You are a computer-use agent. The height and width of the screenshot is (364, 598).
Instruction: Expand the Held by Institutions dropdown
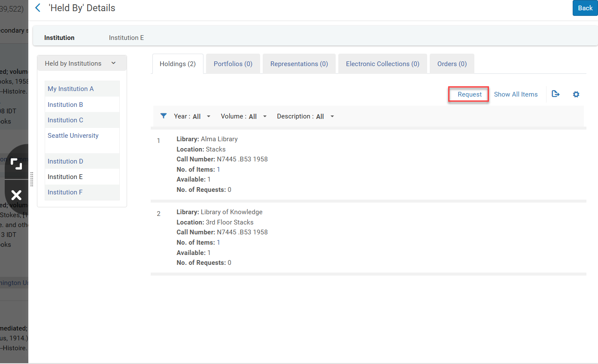click(82, 63)
